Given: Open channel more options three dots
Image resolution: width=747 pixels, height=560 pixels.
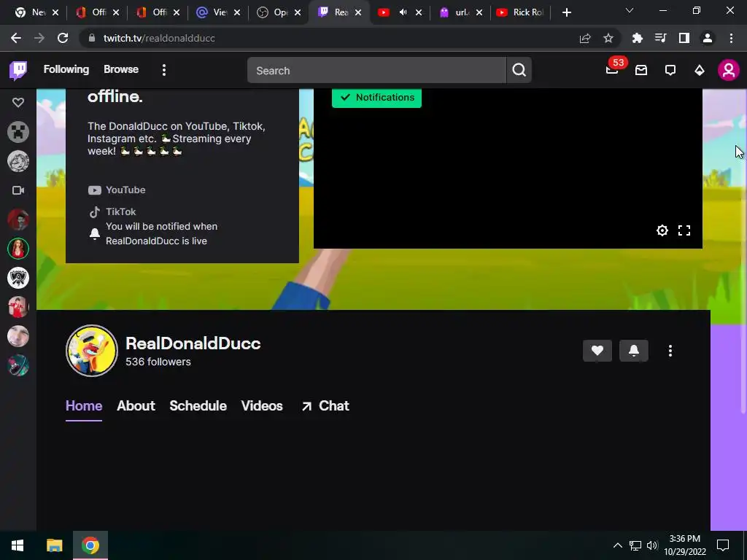Looking at the screenshot, I should pos(670,351).
